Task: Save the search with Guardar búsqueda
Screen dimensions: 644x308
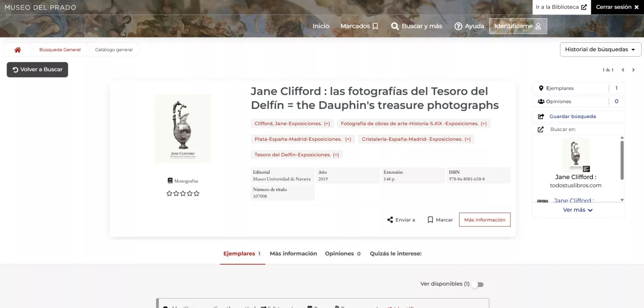Action: click(572, 117)
